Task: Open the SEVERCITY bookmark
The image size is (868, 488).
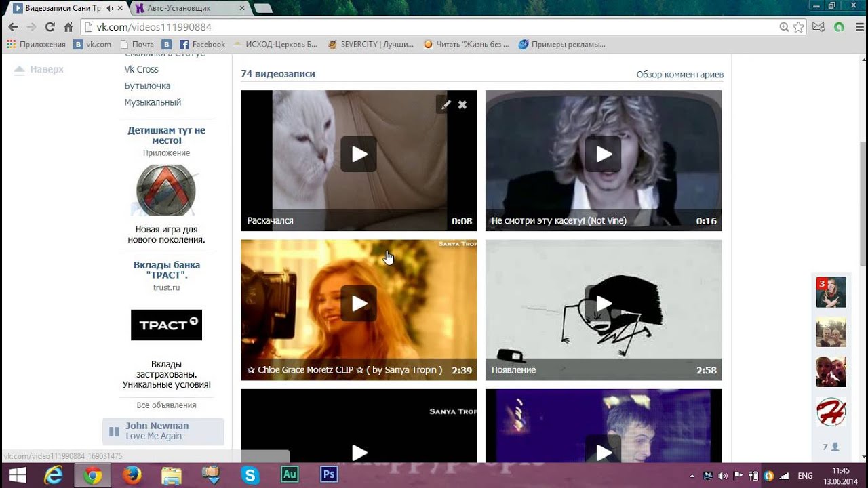Action: pos(370,45)
